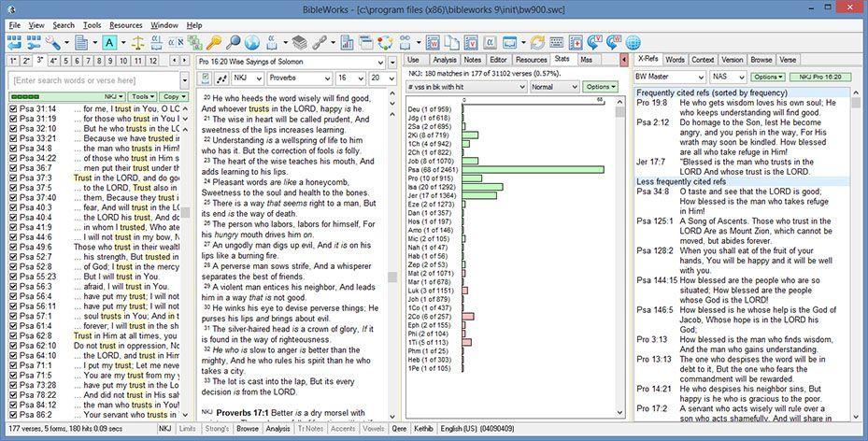
Task: Click the blue wireframe globe toolbar icon
Action: (x=633, y=42)
